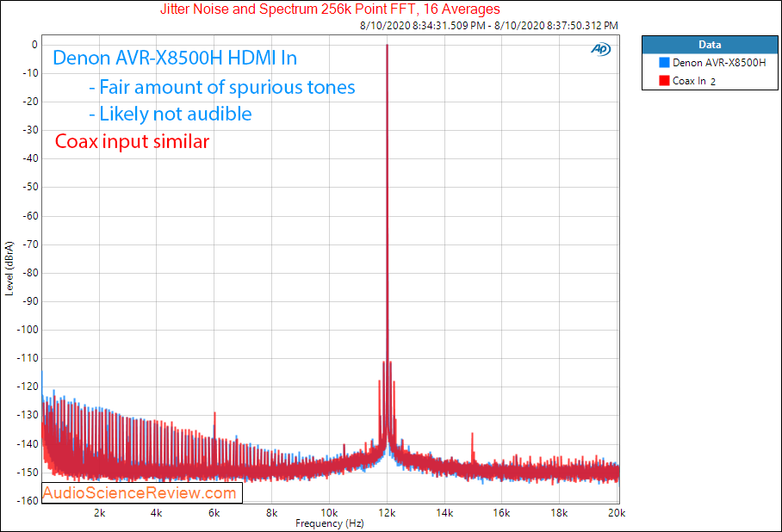Click the Likely not audible annotation
Viewport: 782px width, 532px height.
pos(170,114)
